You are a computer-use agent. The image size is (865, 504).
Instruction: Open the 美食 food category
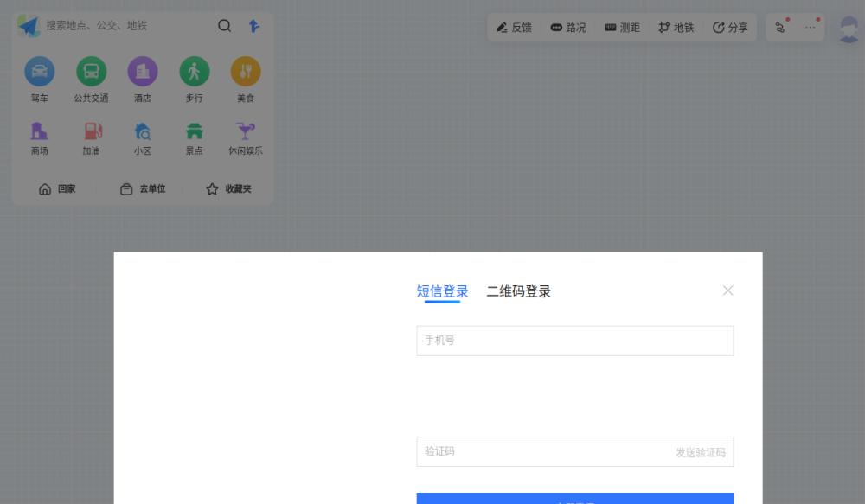(x=246, y=71)
